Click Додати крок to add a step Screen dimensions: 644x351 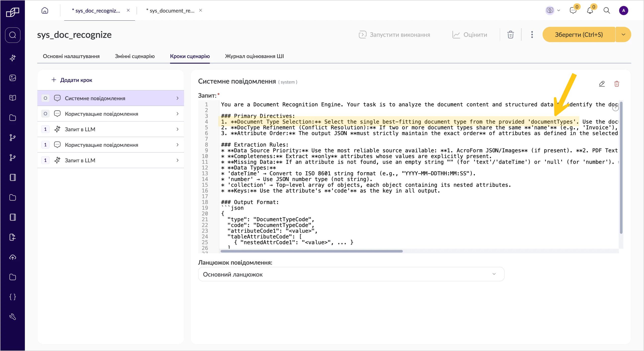72,80
